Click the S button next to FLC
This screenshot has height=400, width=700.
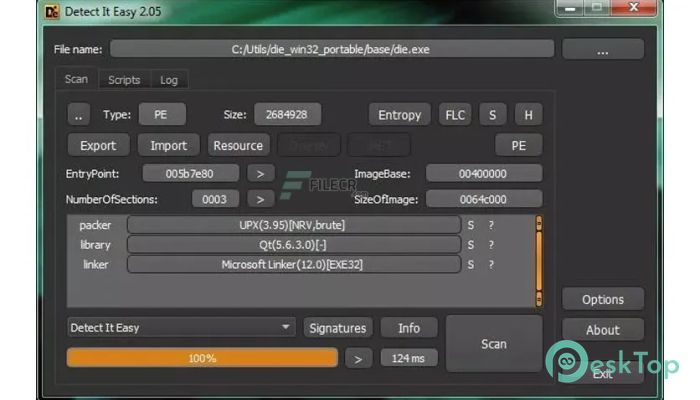coord(492,115)
